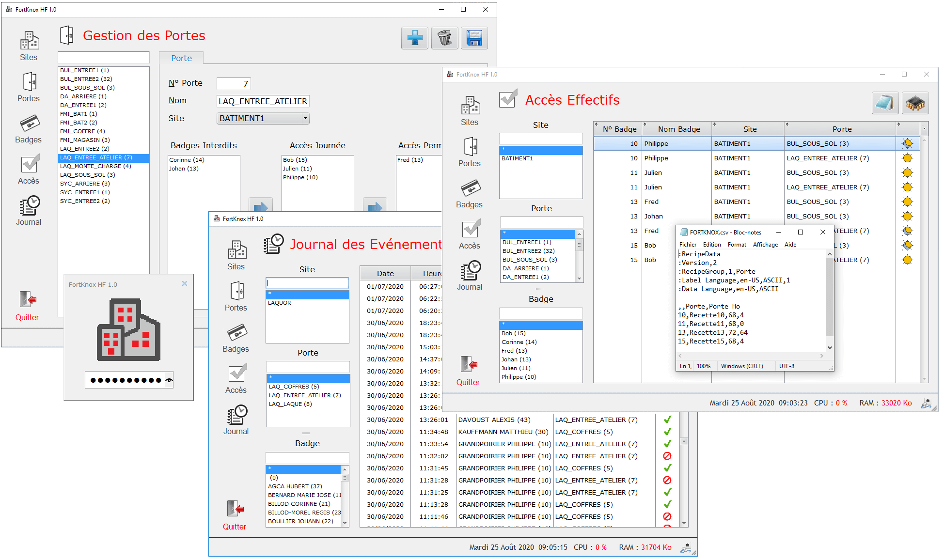Expand the Site BATIMENT1 dropdown
The height and width of the screenshot is (560, 944).
[305, 118]
